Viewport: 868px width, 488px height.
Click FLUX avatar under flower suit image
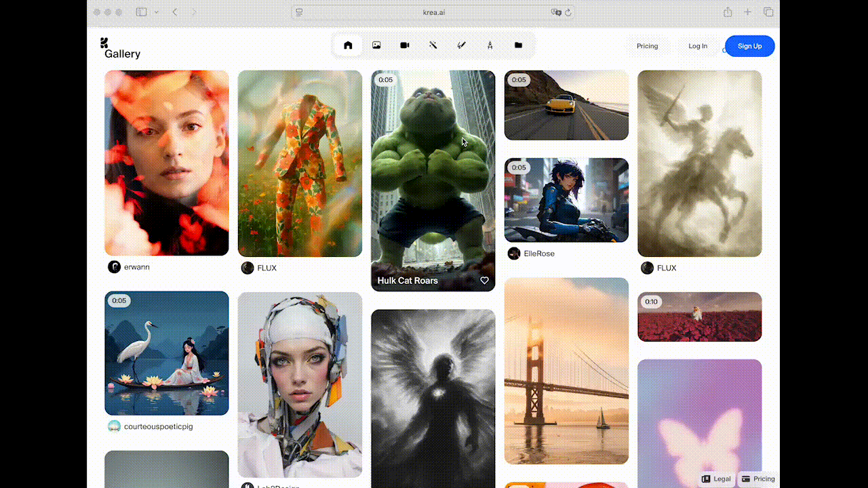tap(248, 268)
